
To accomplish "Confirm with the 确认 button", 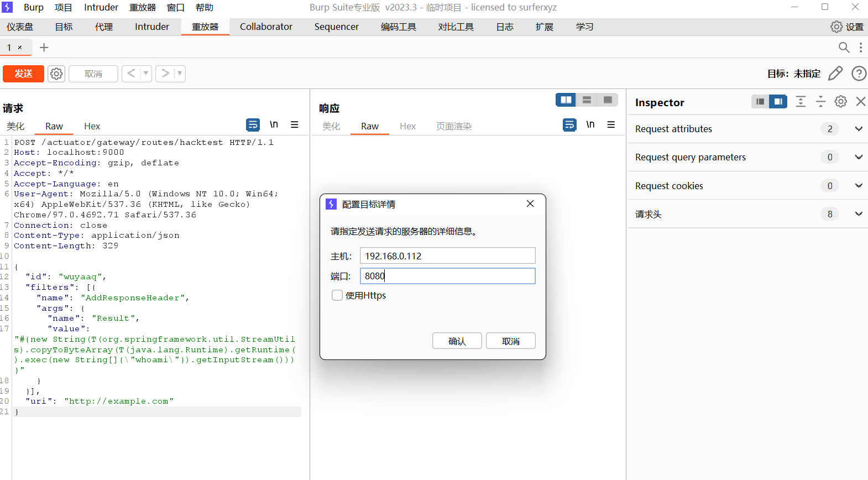I will point(457,341).
